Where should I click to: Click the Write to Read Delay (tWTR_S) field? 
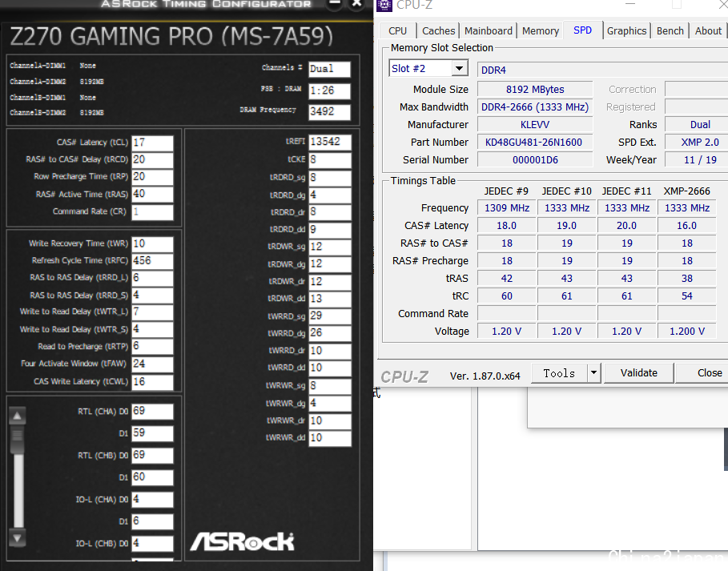pyautogui.click(x=152, y=329)
